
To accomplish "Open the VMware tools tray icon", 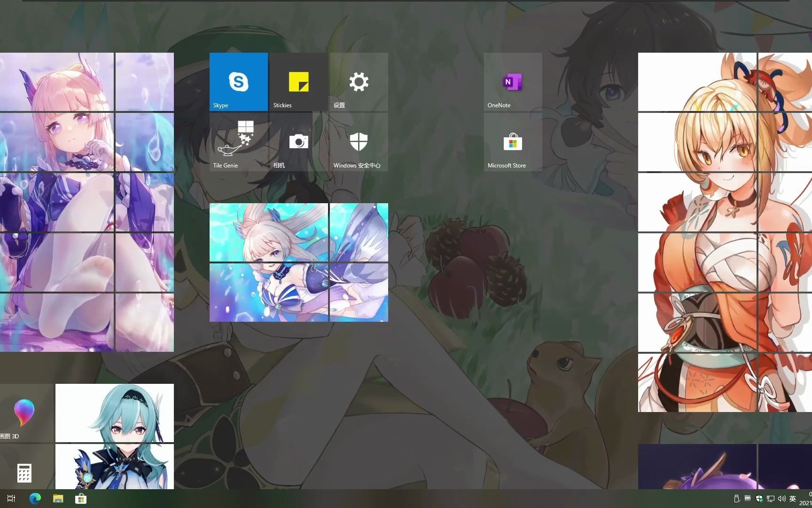I will [x=748, y=499].
